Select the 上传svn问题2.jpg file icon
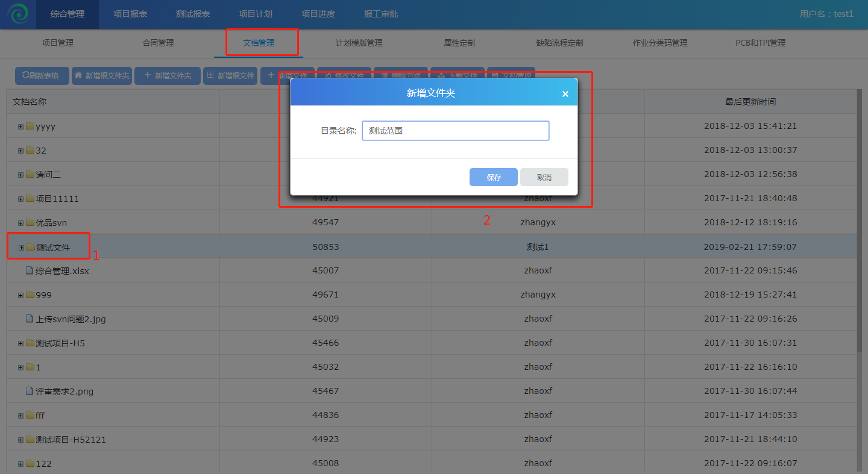This screenshot has width=868, height=474. [29, 319]
